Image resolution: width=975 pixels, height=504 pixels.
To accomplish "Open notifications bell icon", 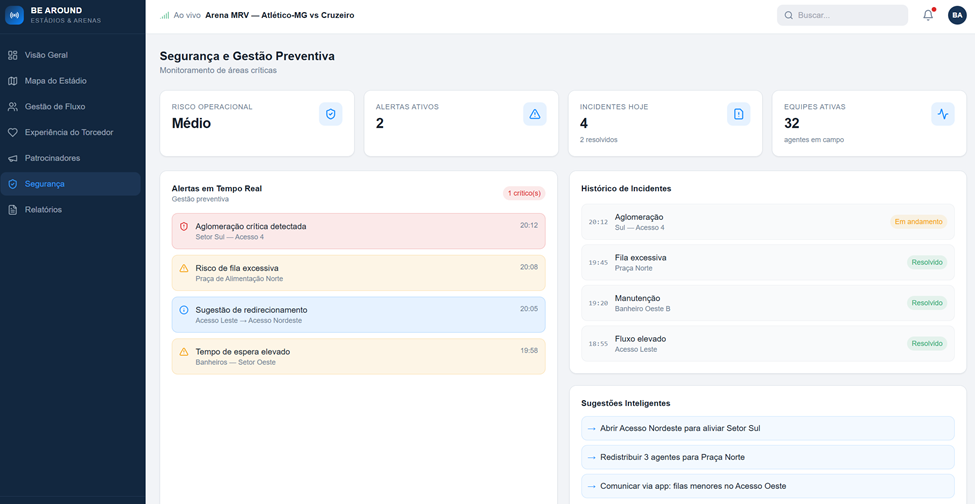I will click(928, 15).
